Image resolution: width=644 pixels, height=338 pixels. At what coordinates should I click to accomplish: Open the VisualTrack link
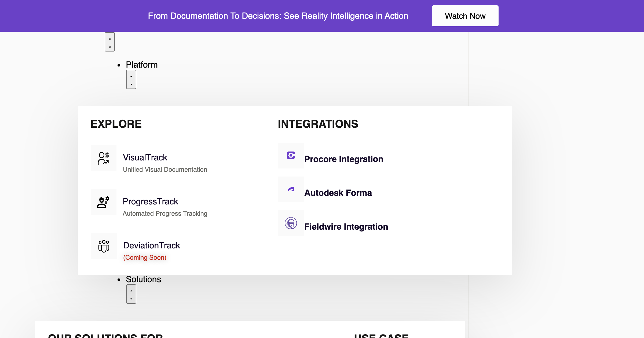coord(145,157)
